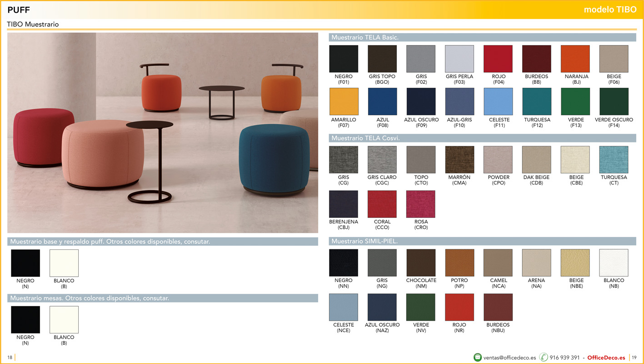This screenshot has height=364, width=644.
Task: Click the green email envelope icon
Action: (478, 357)
